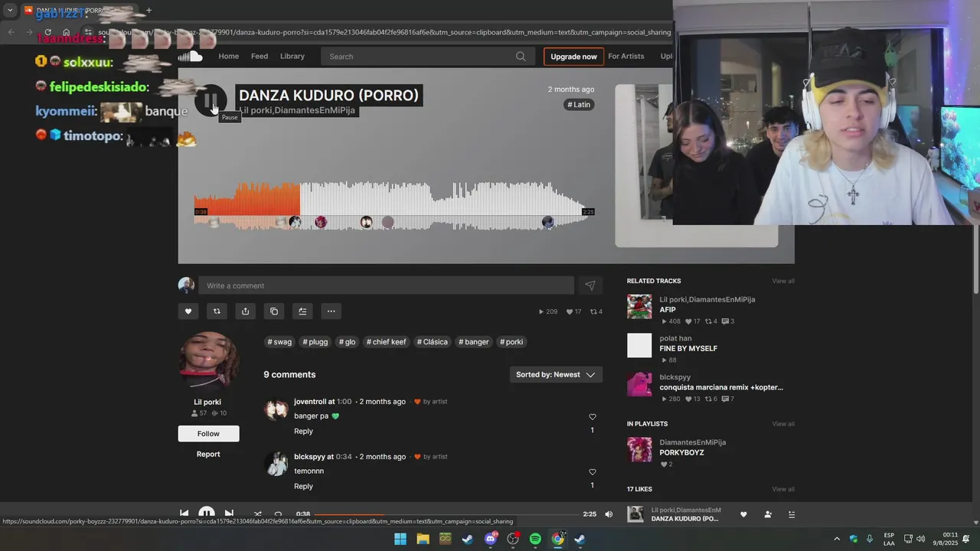Like the now-playing track in the player bar
The image size is (980, 551).
click(743, 514)
